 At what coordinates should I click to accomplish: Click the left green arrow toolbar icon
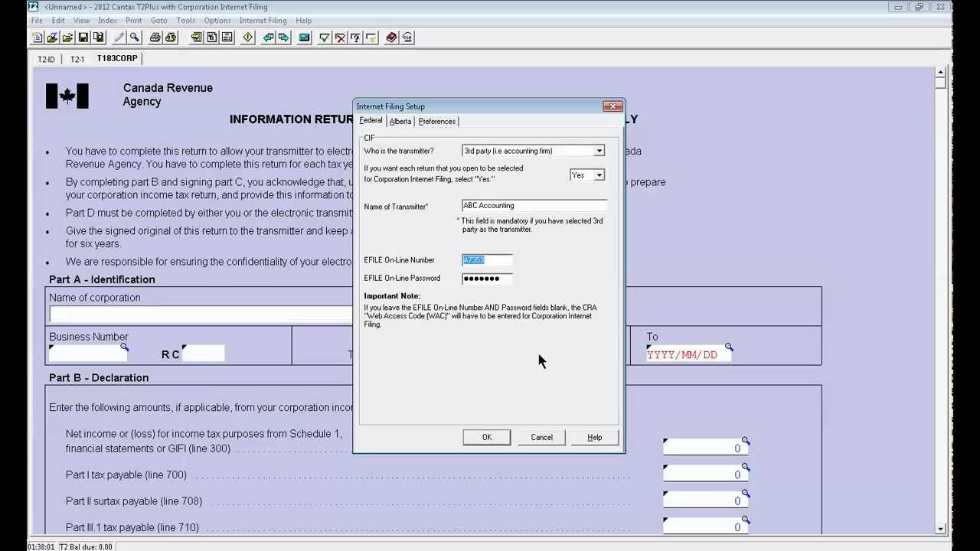(x=268, y=37)
